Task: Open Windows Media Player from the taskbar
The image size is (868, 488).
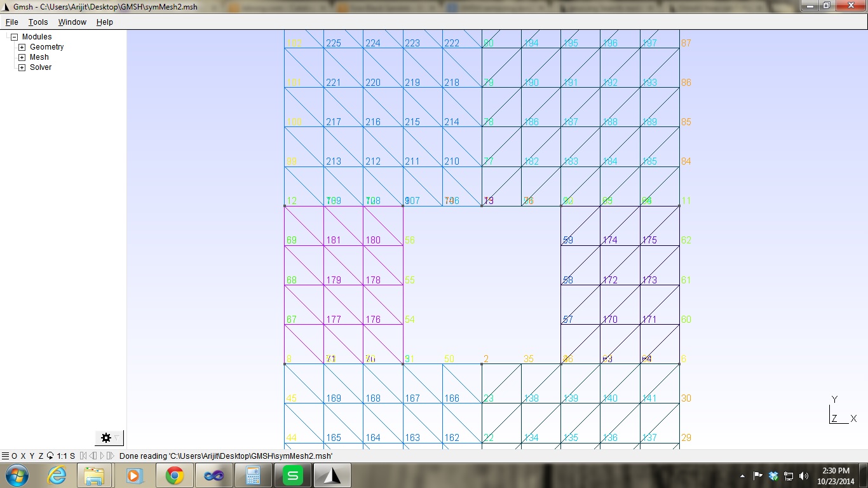Action: point(134,475)
